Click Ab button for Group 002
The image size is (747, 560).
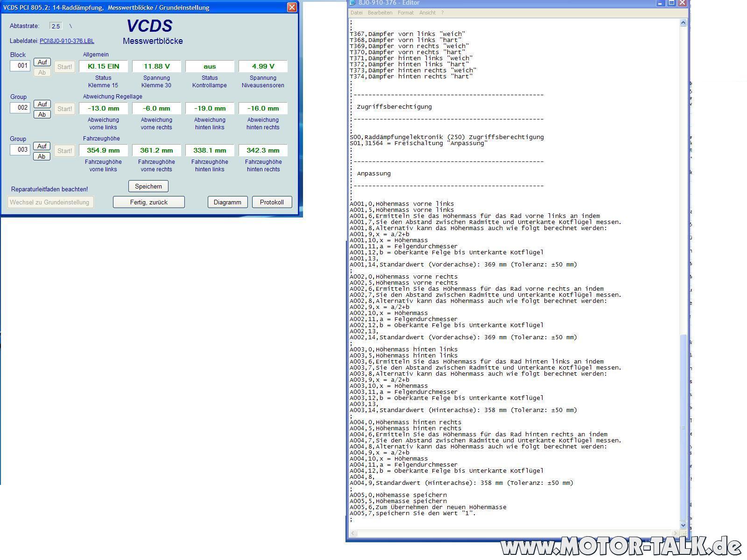[x=42, y=114]
